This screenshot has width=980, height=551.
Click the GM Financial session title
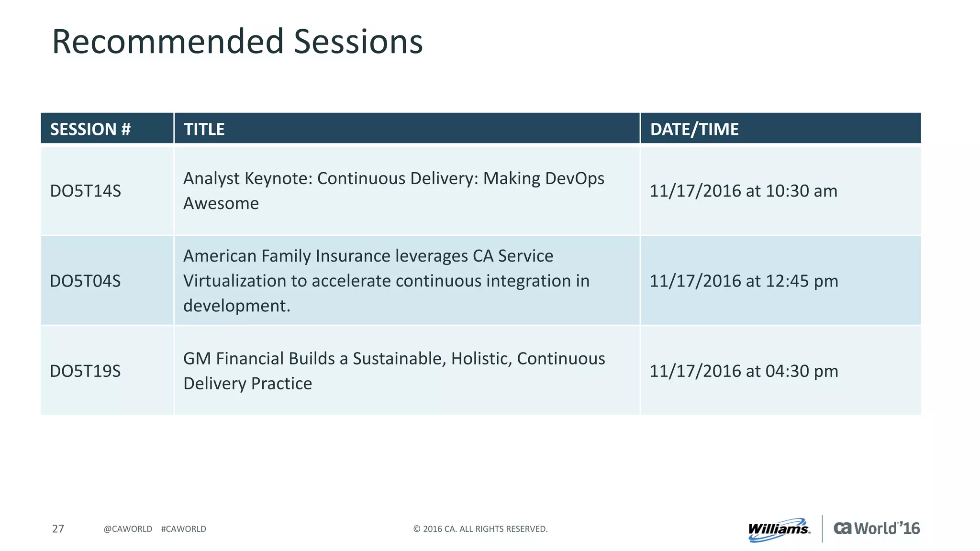coord(394,371)
